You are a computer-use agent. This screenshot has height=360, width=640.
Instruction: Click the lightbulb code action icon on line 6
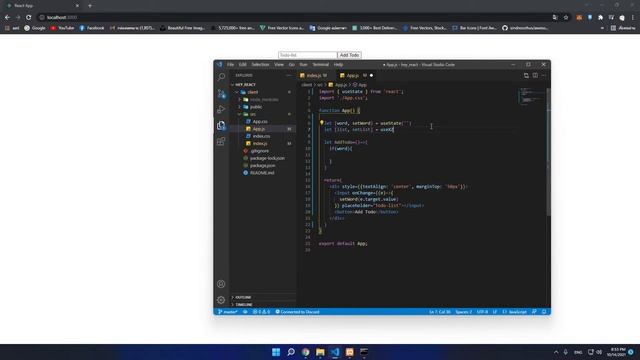(x=322, y=122)
